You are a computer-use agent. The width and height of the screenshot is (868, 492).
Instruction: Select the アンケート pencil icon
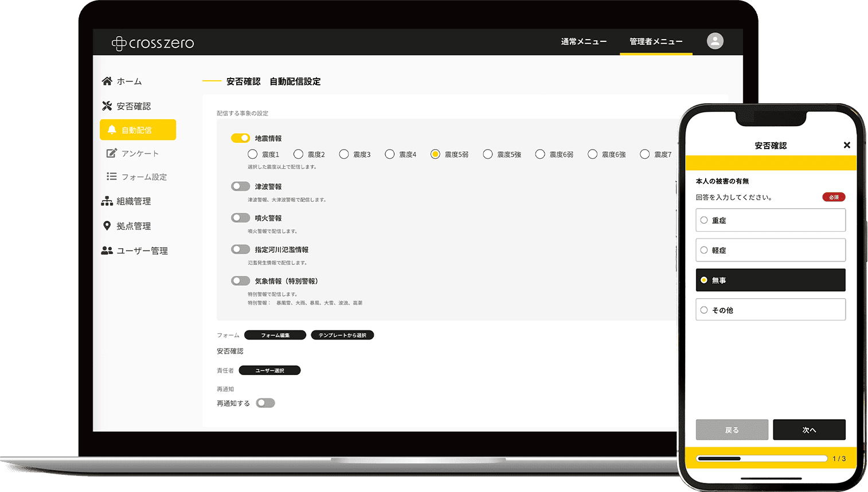110,153
